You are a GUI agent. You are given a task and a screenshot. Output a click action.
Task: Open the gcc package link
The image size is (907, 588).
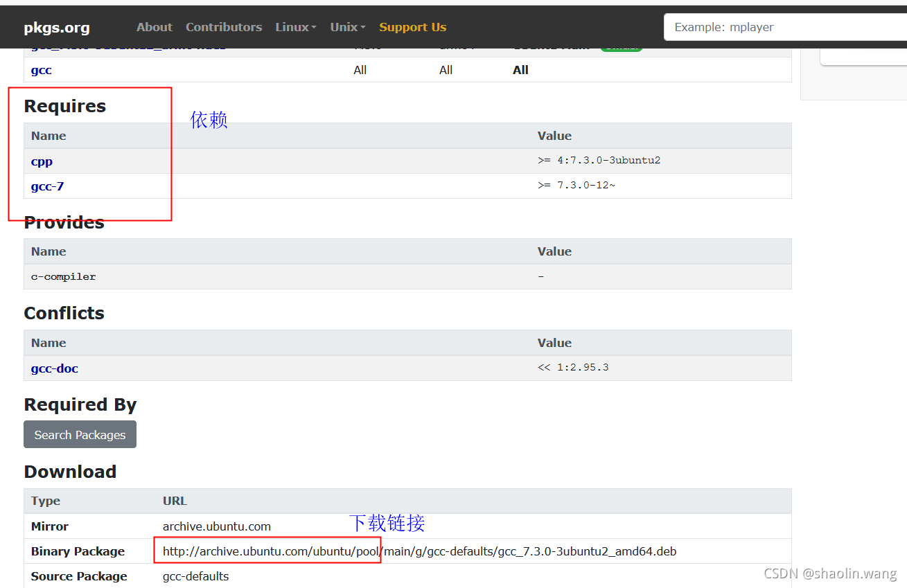[x=42, y=70]
